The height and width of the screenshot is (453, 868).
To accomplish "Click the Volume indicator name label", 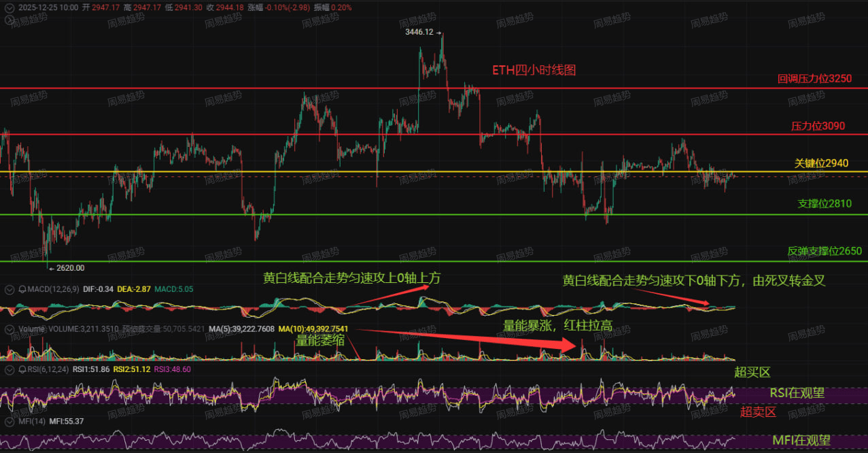I will click(x=31, y=329).
